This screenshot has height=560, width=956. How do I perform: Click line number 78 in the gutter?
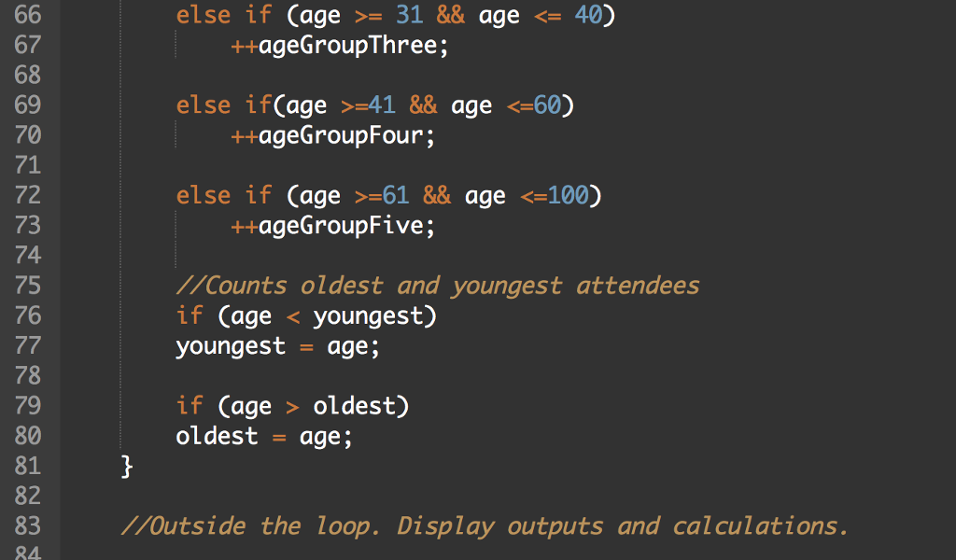(x=28, y=375)
